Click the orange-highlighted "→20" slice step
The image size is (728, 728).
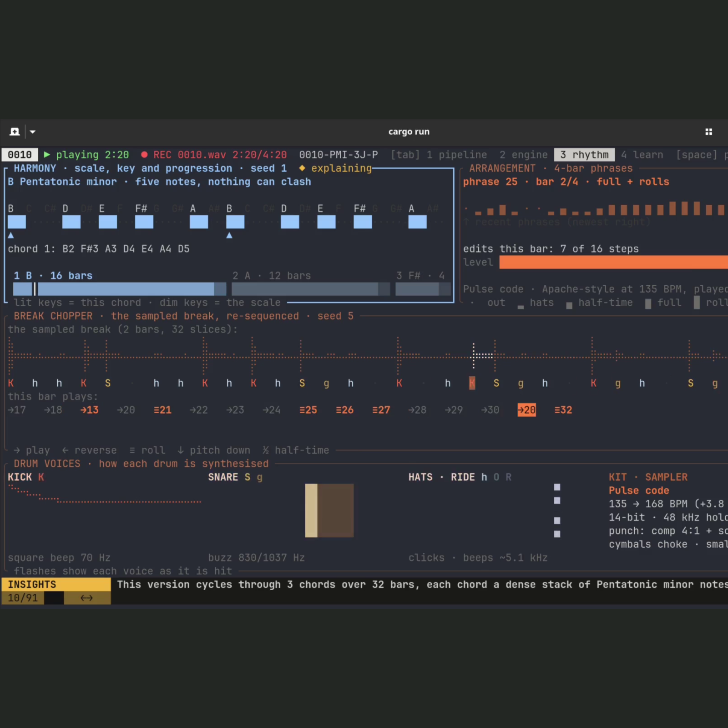526,410
